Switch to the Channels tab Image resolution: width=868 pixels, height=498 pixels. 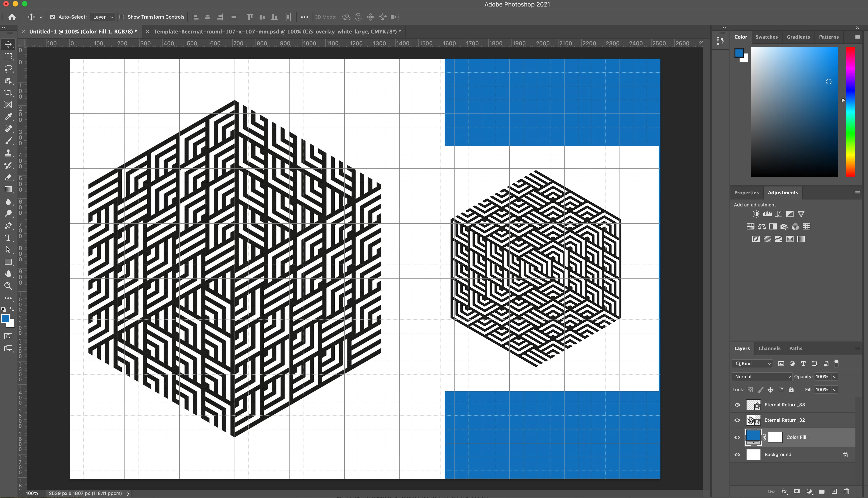click(x=769, y=349)
